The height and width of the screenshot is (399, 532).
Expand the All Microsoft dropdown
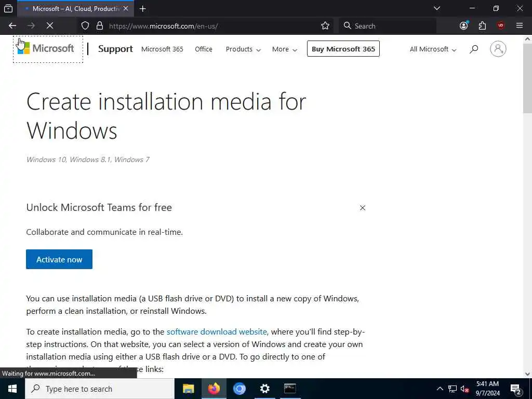click(433, 49)
